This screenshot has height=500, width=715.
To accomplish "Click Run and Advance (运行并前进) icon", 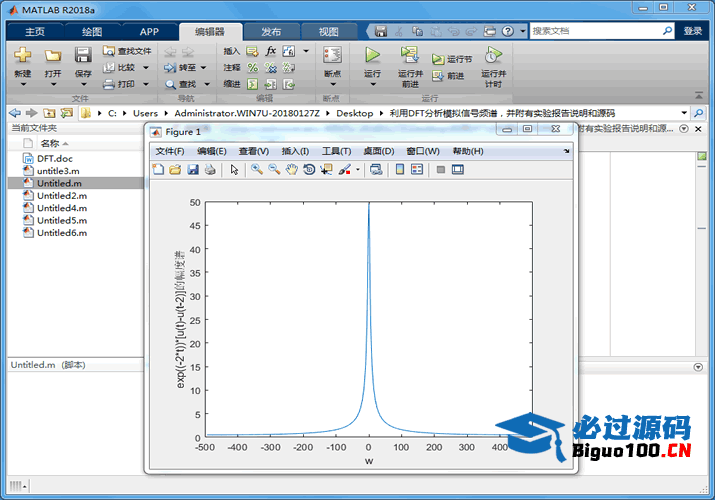I will click(410, 55).
